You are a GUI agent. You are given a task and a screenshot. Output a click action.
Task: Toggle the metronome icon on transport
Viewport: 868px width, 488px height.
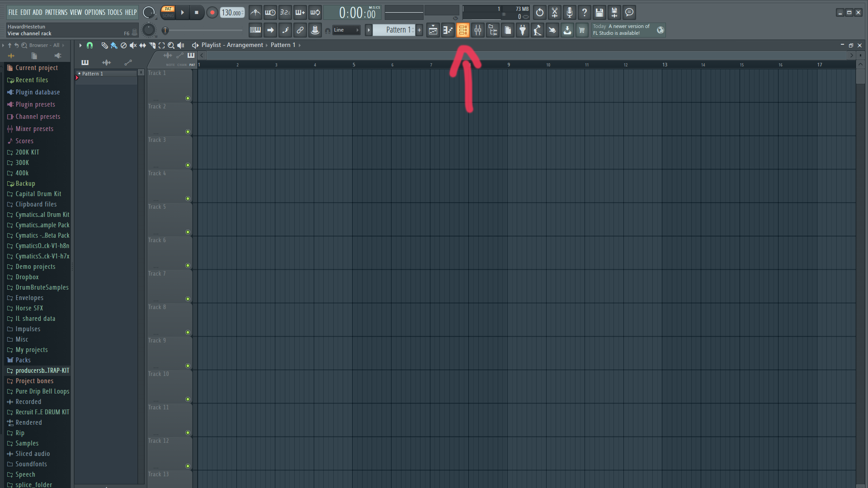(x=255, y=13)
